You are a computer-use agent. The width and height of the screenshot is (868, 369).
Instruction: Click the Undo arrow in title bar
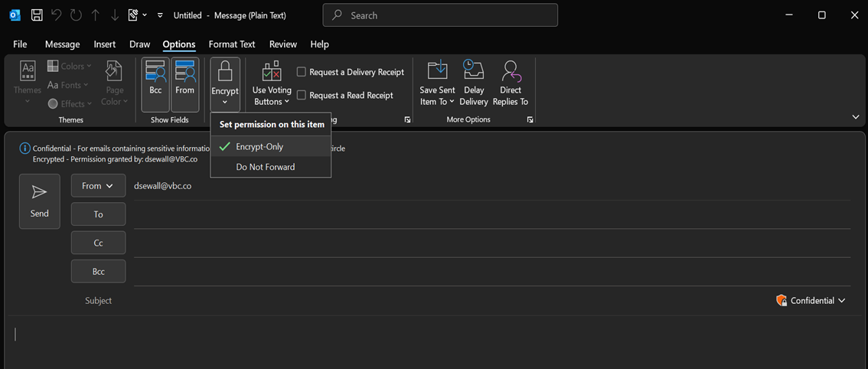tap(57, 15)
